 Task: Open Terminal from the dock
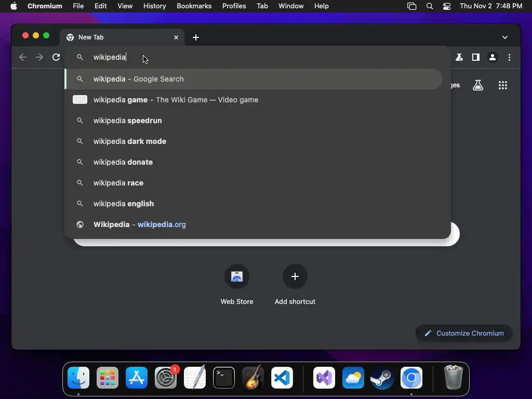pos(224,378)
